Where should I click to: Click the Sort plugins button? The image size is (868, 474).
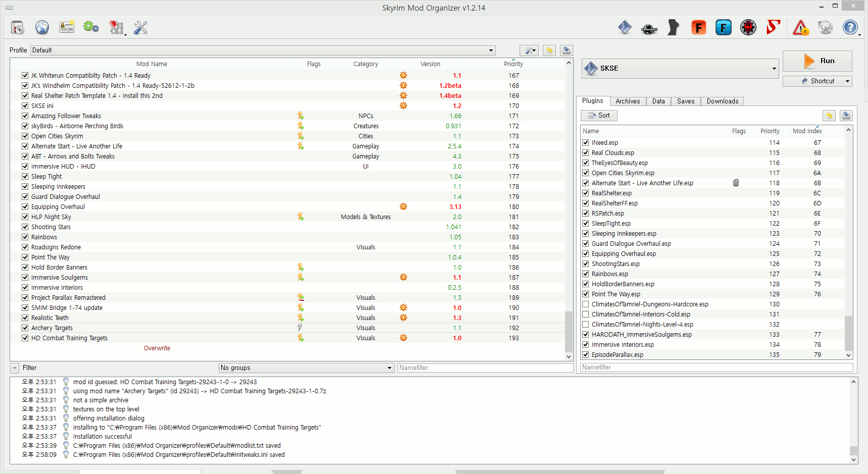(x=599, y=116)
